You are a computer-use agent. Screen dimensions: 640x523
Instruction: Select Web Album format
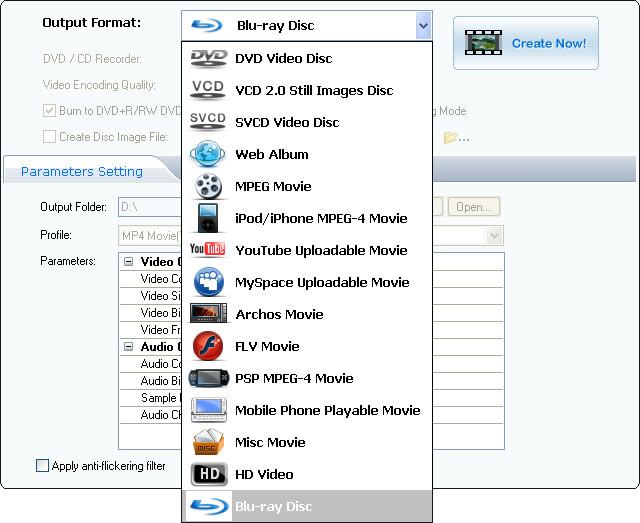click(x=307, y=154)
